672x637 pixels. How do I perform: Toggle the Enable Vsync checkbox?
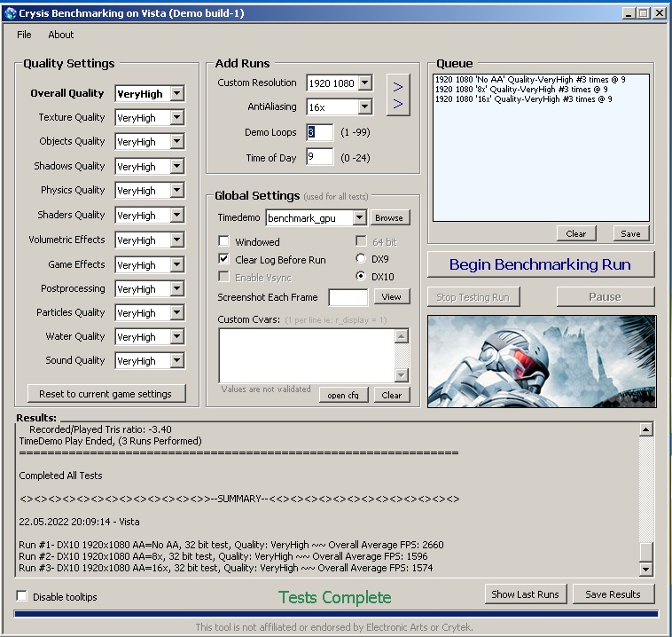(223, 277)
